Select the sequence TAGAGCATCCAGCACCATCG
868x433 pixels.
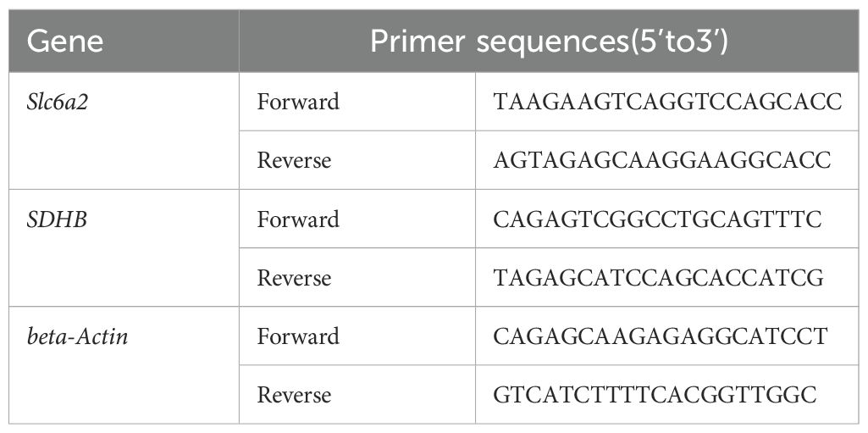point(659,278)
